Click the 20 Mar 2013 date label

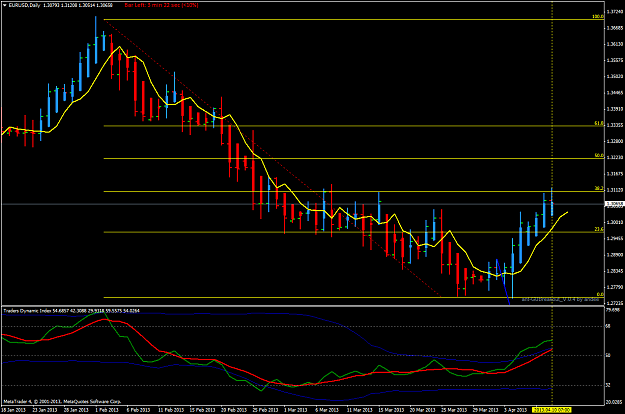click(x=423, y=410)
